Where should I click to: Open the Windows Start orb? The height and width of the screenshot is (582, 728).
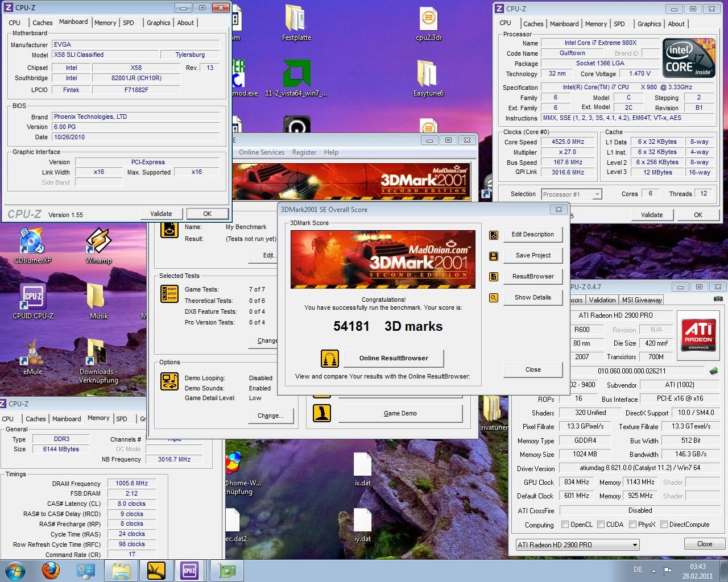click(15, 570)
